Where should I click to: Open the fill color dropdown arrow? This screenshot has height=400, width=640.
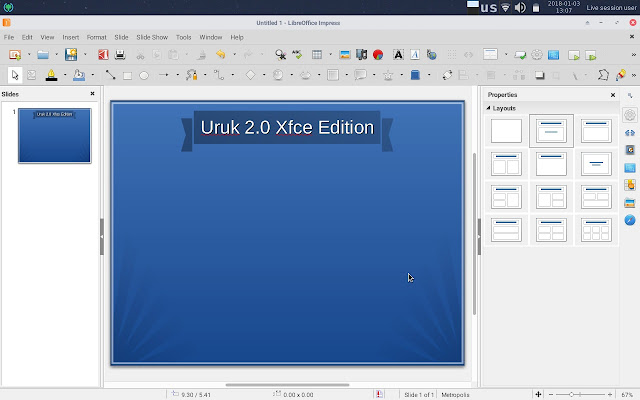tap(93, 75)
